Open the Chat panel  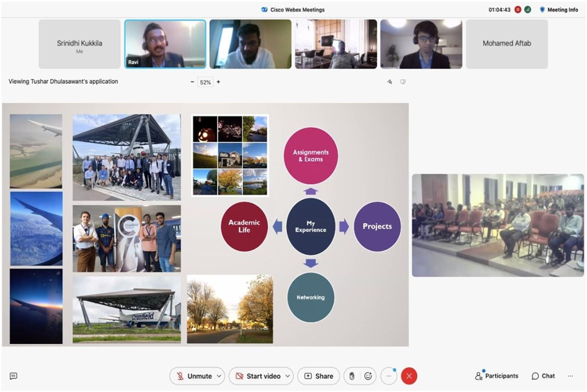(543, 376)
